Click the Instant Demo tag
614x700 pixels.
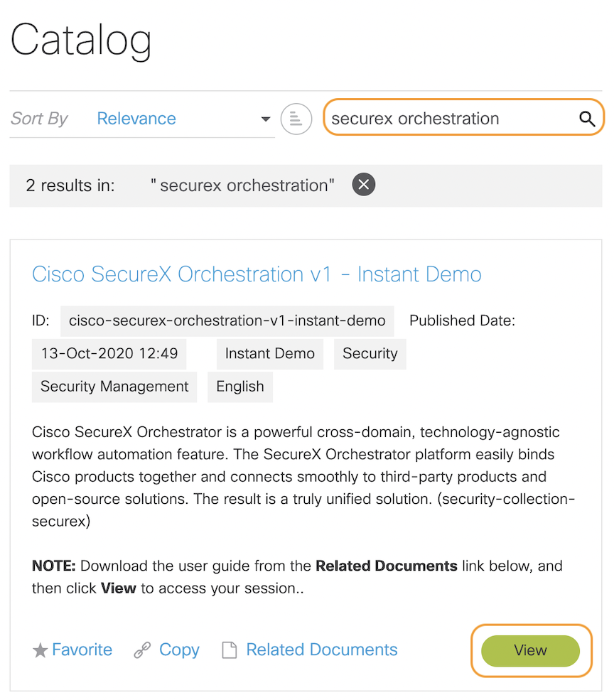(x=269, y=353)
